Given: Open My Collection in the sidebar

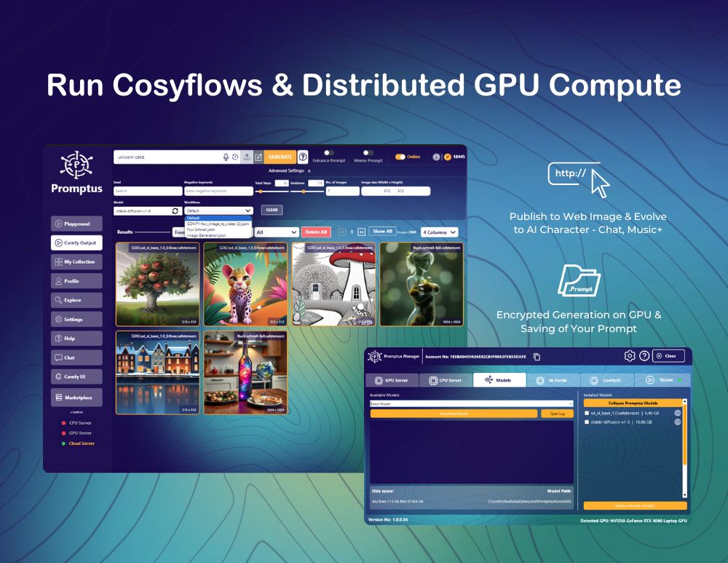Looking at the screenshot, I should click(76, 262).
